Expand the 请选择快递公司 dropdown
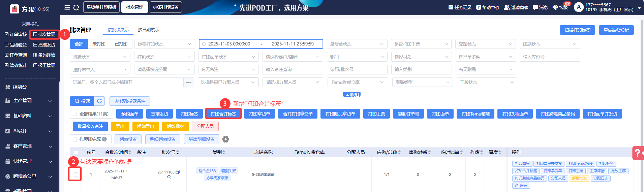The width and height of the screenshot is (644, 192). [x=164, y=70]
